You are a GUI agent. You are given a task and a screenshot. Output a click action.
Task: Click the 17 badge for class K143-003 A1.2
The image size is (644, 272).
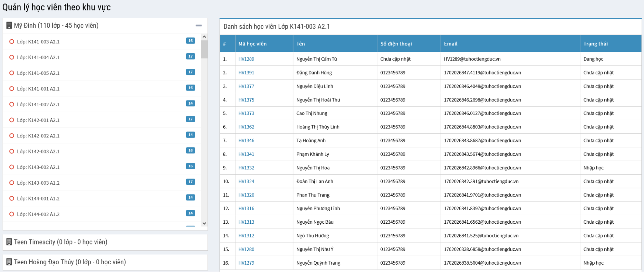tap(190, 182)
